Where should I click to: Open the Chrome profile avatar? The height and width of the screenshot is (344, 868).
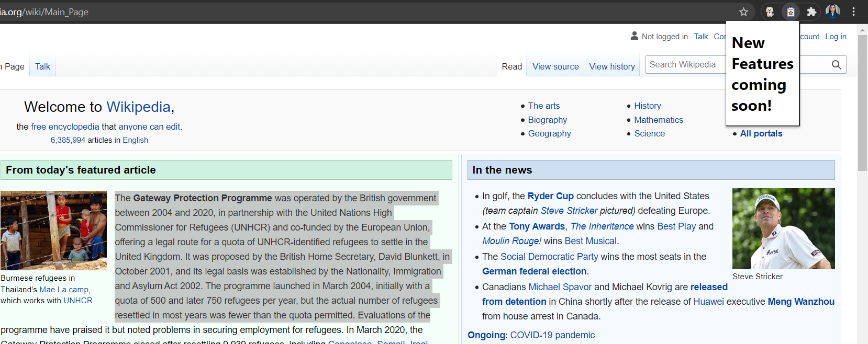click(833, 12)
